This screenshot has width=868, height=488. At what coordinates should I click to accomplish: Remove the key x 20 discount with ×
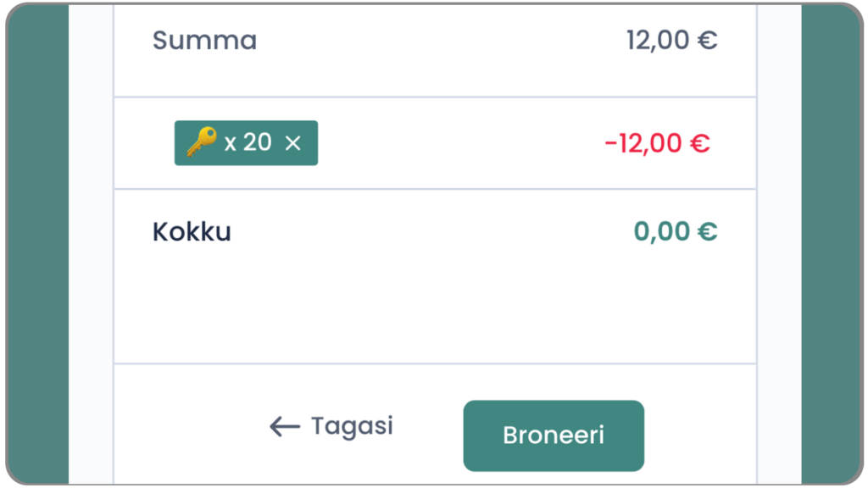tap(293, 143)
